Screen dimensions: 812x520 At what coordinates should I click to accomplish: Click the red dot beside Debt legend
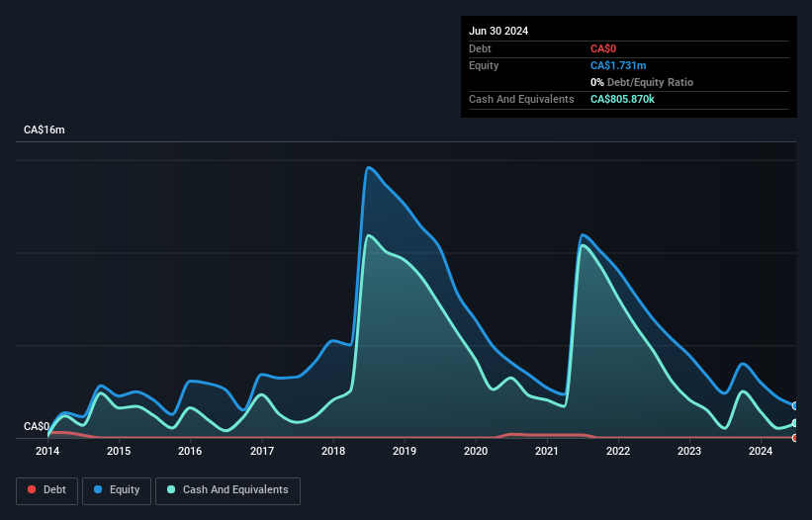[33, 490]
